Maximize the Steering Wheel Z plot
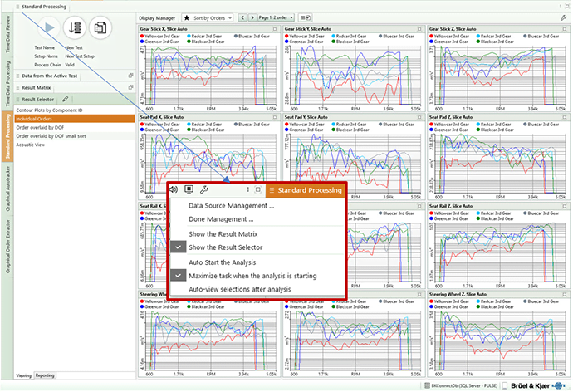The height and width of the screenshot is (392, 573). 565,294
